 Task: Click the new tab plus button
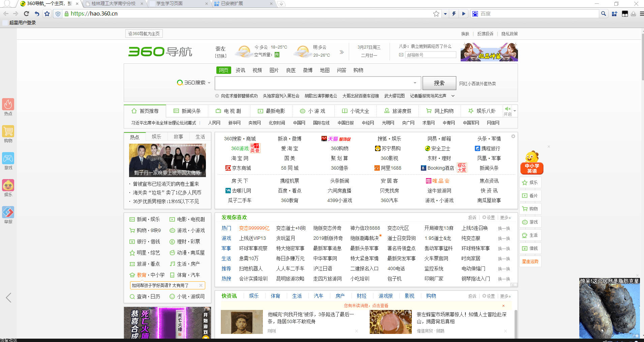pos(281,4)
